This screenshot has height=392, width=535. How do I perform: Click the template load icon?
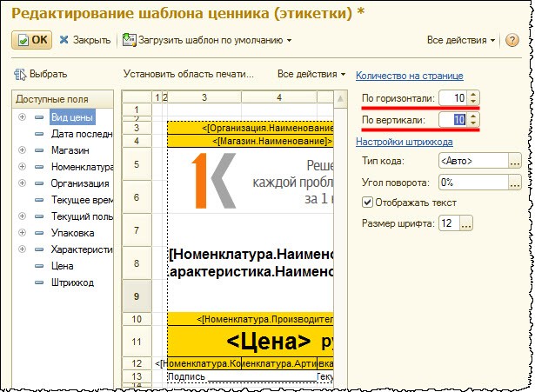tap(129, 40)
